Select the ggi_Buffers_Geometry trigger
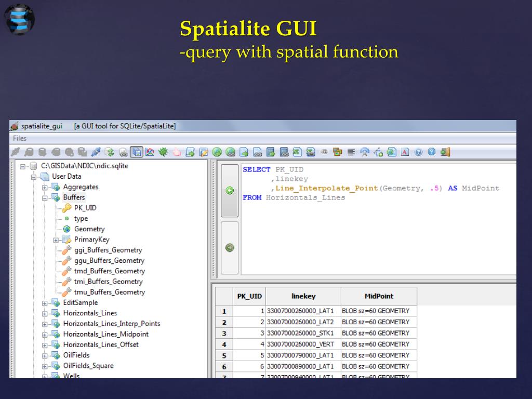 tap(108, 250)
